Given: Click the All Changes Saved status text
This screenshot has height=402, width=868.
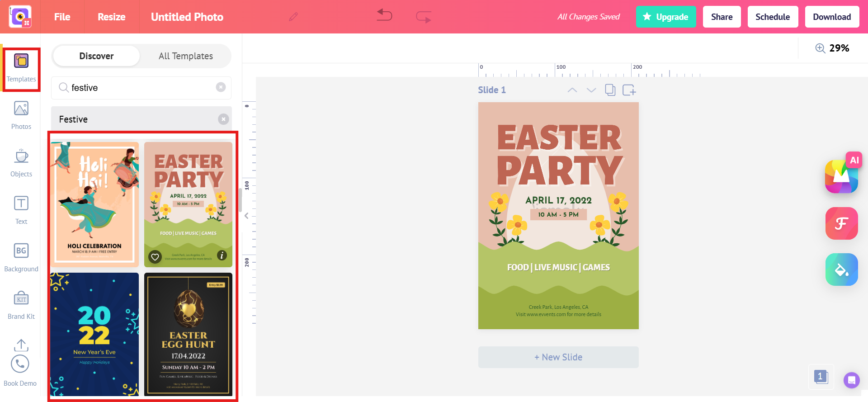Looking at the screenshot, I should (x=589, y=17).
